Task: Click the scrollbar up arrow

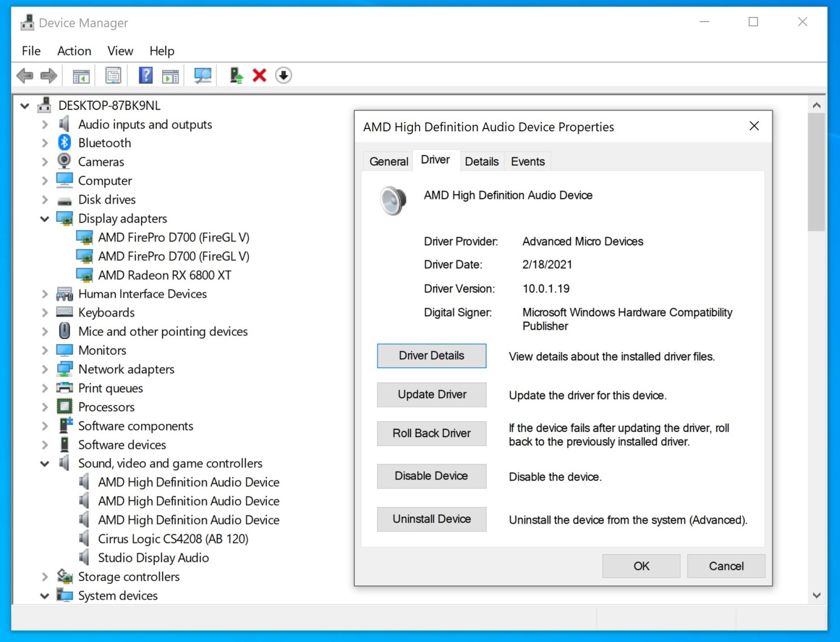Action: [816, 105]
